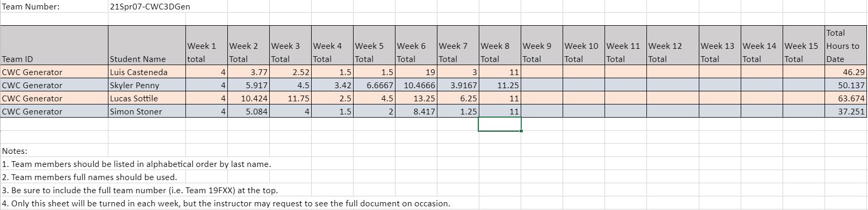Select the Simon Stoner name cell
The height and width of the screenshot is (210, 868).
click(147, 111)
